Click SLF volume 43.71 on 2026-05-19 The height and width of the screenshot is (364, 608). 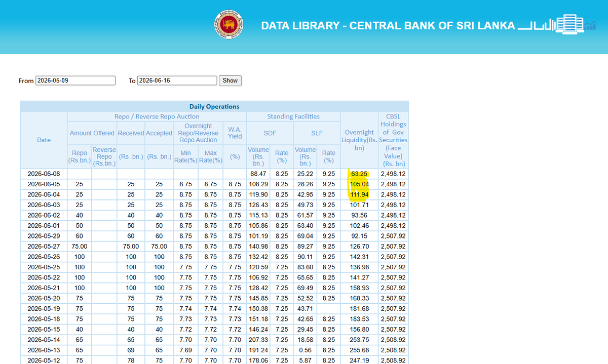[305, 309]
